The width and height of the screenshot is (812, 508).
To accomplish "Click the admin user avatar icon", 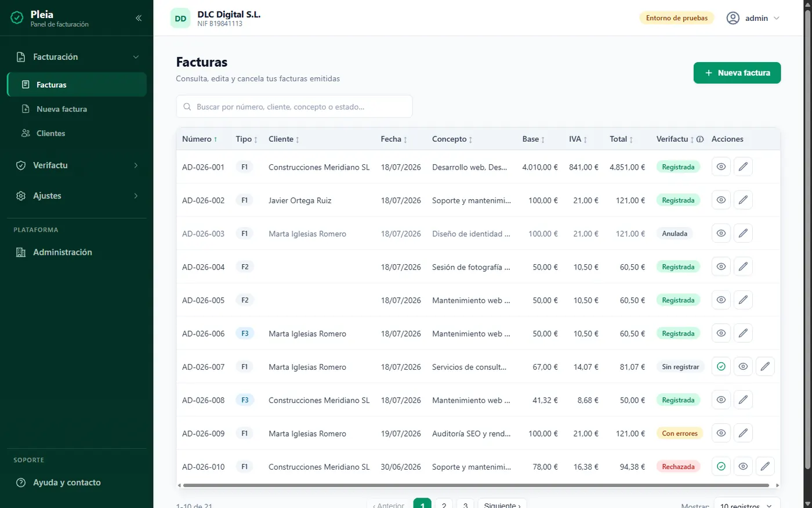I will (x=733, y=18).
